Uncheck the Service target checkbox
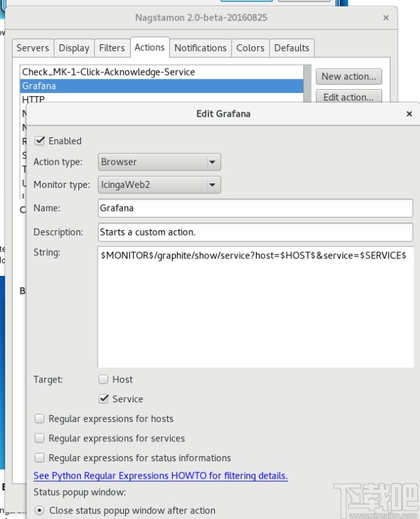Image resolution: width=420 pixels, height=519 pixels. click(103, 398)
